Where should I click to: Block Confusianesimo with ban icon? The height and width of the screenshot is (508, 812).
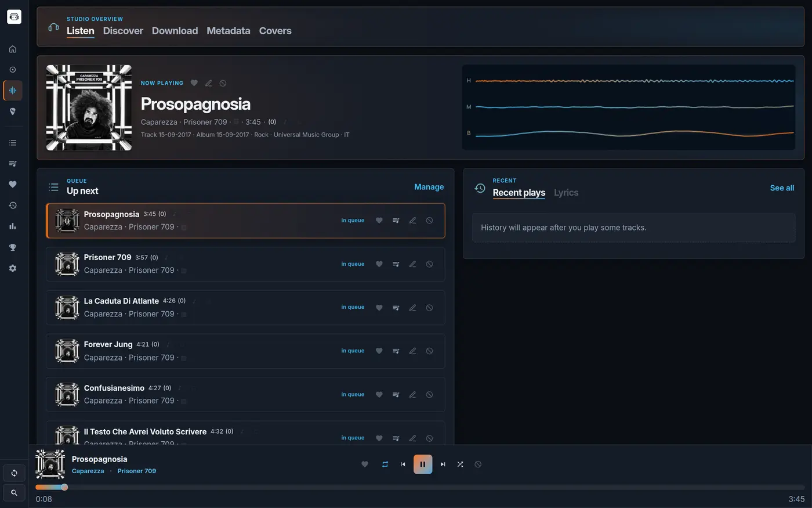430,395
